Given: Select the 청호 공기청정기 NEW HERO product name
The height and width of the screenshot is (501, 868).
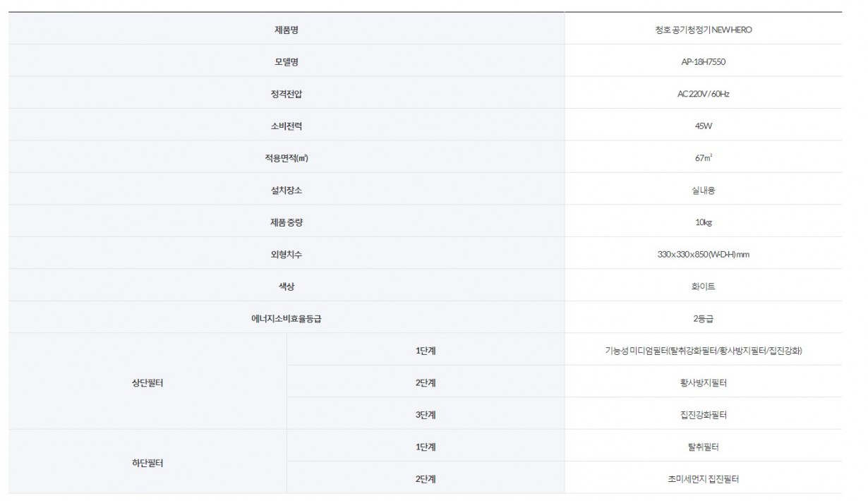Looking at the screenshot, I should click(x=702, y=30).
